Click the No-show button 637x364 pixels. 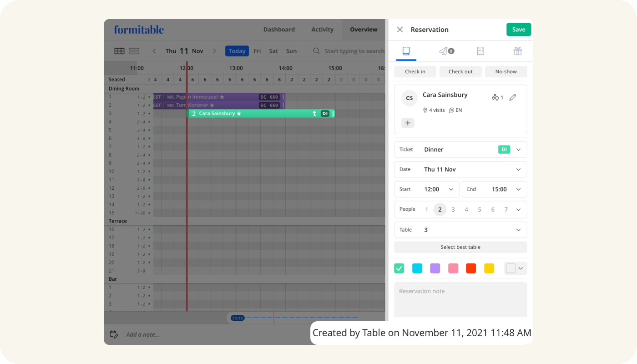(x=506, y=71)
